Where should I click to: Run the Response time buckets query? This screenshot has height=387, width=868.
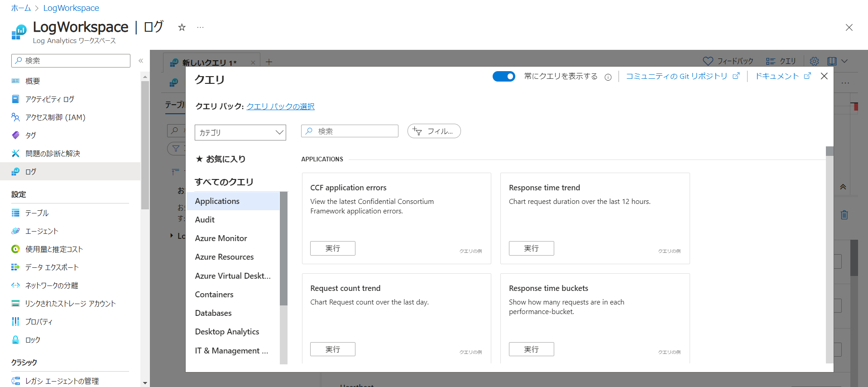[x=531, y=349]
